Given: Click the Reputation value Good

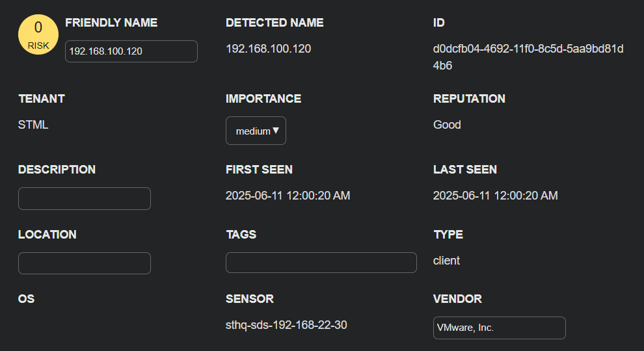Looking at the screenshot, I should point(447,125).
